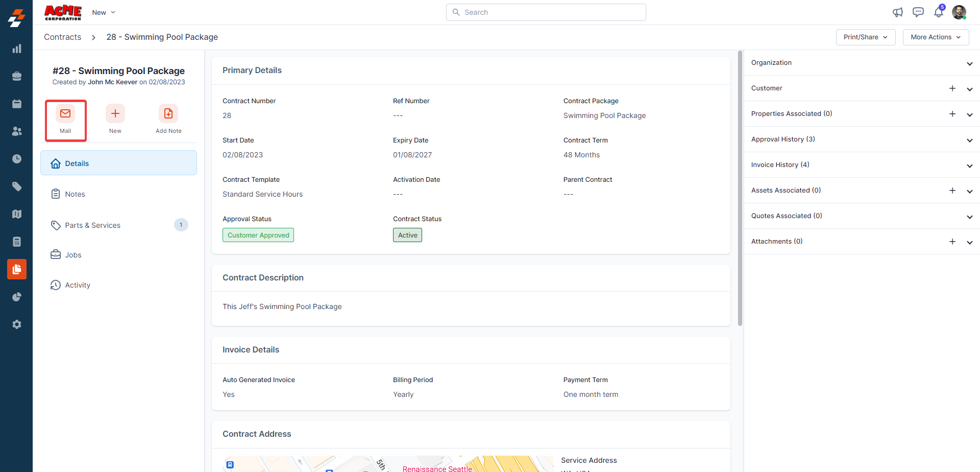Add an attachment with plus icon
980x472 pixels.
(x=952, y=242)
